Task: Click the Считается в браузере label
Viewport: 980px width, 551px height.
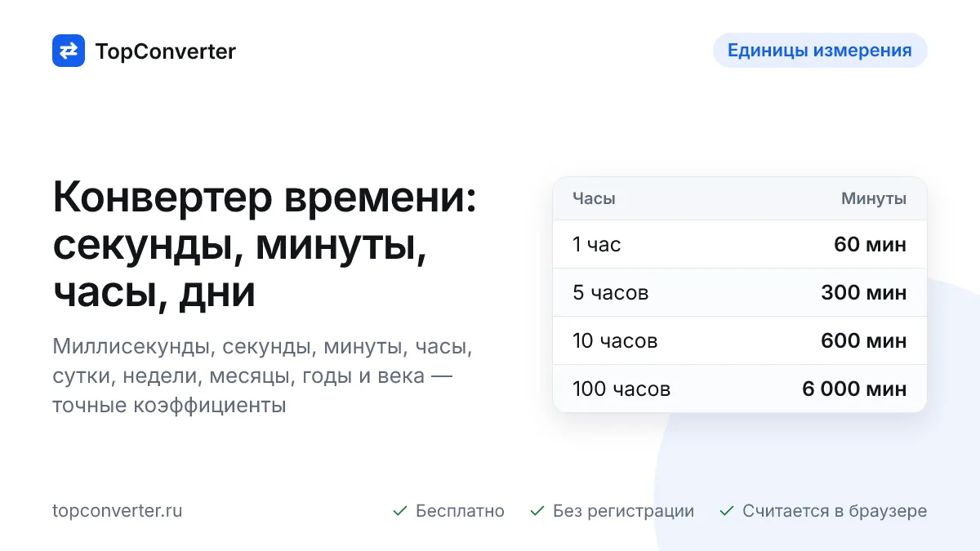Action: 835,511
